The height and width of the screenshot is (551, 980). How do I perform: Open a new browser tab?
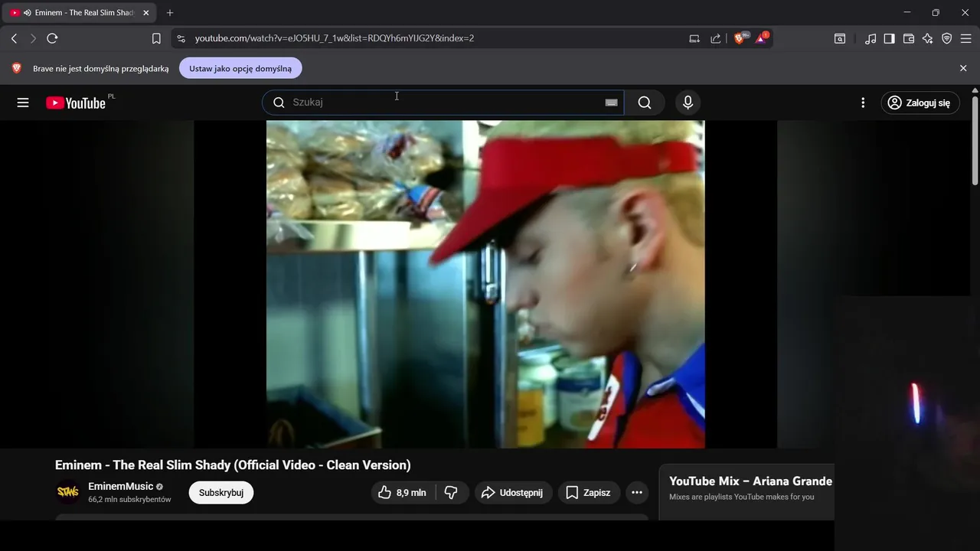point(170,13)
